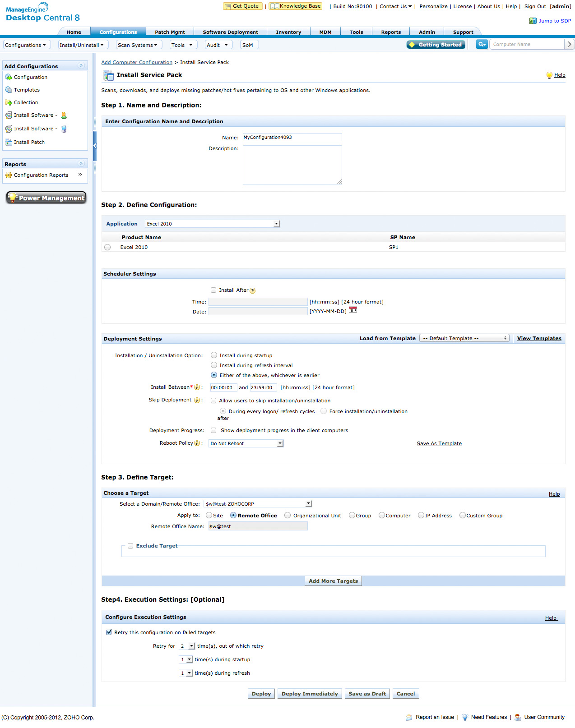Open the Retry for count dropdown
This screenshot has width=575, height=728.
click(x=187, y=646)
